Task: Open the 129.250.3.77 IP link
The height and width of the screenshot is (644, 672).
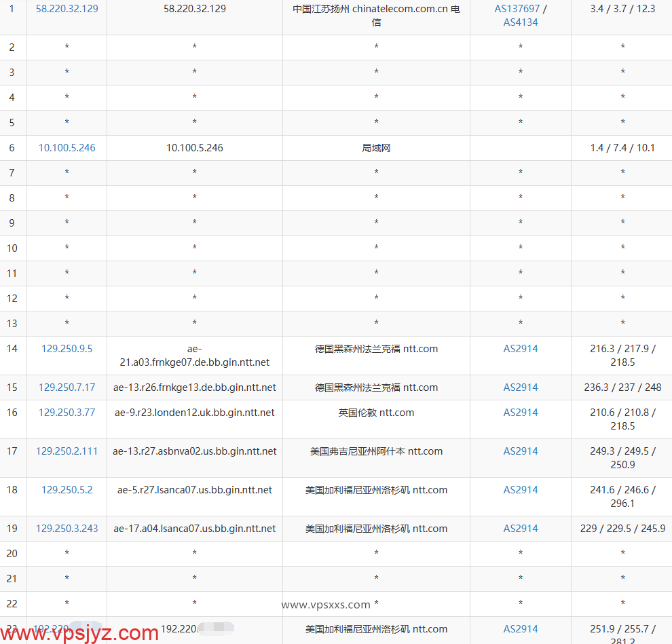Action: [x=67, y=413]
